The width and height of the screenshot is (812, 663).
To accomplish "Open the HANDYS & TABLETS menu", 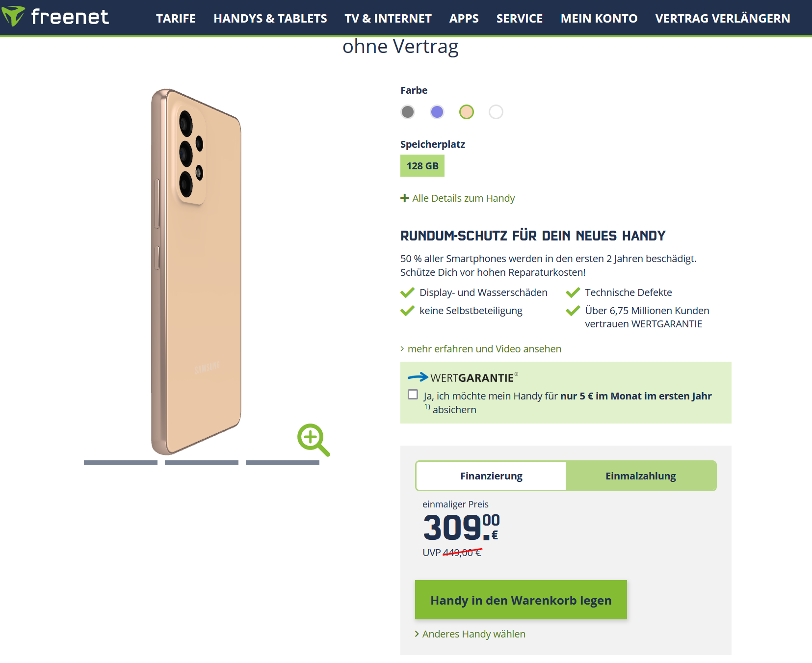I will click(270, 19).
